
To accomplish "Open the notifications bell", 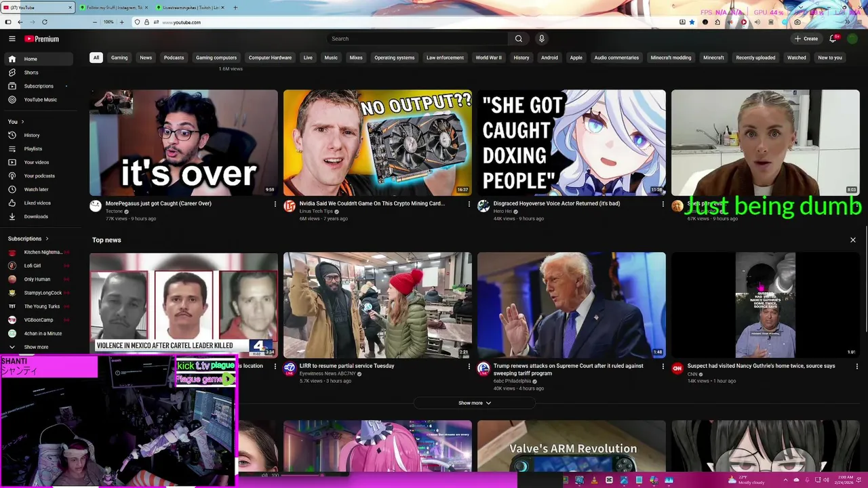I will coord(833,39).
